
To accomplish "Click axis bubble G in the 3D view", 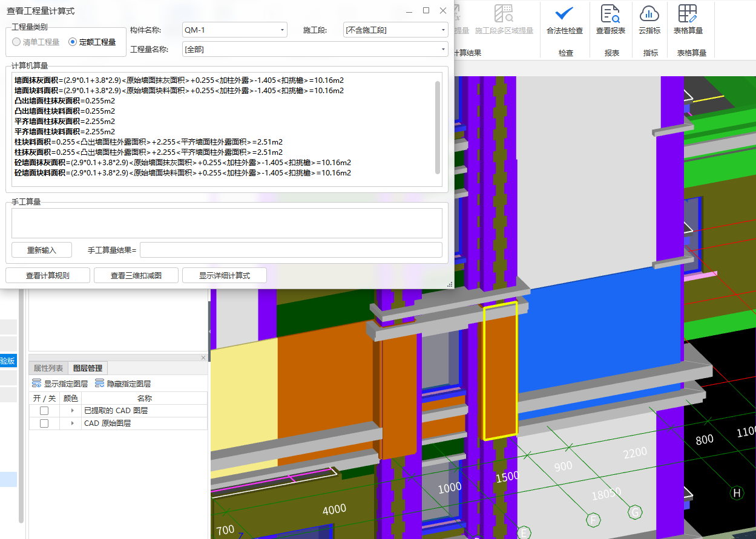I will 635,512.
